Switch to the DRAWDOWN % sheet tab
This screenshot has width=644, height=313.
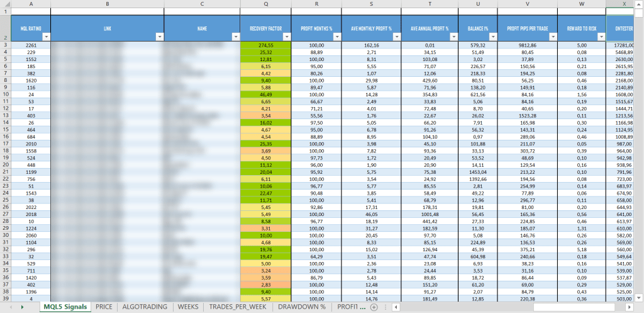(301, 307)
